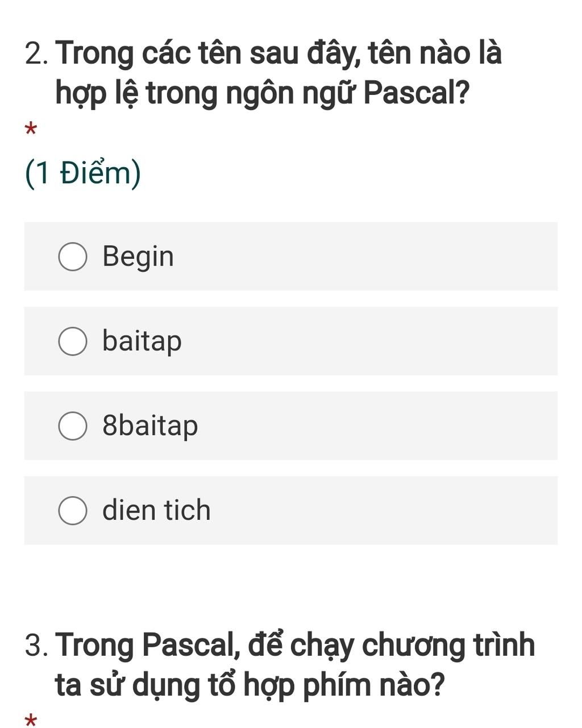The height and width of the screenshot is (728, 582).
Task: Click the Begin answer label text
Action: point(138,257)
